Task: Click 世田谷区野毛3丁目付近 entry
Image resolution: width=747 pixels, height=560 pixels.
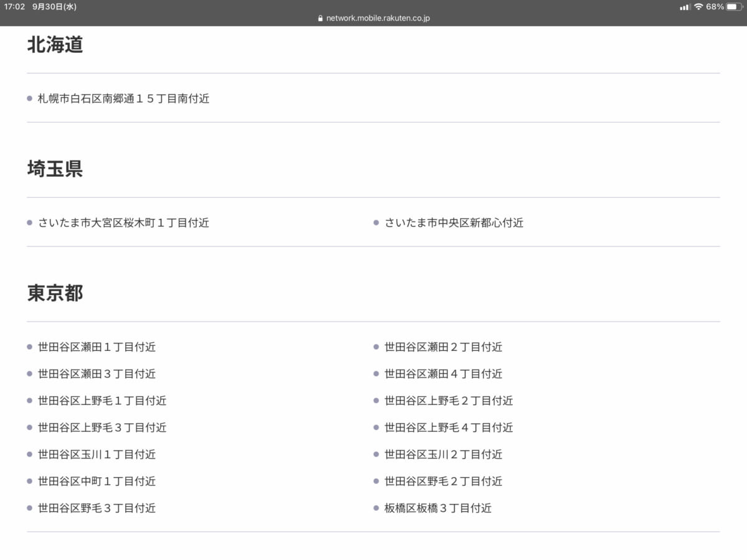Action: [x=96, y=508]
